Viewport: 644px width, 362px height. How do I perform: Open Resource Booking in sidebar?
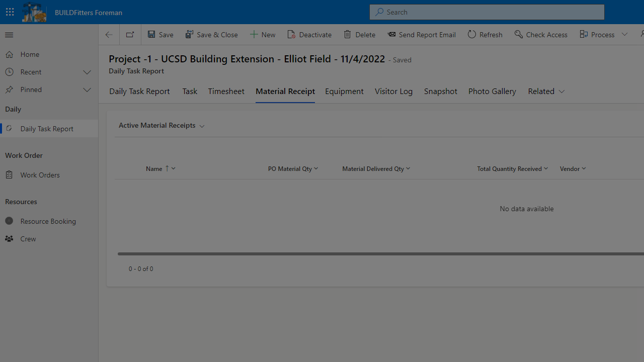tap(49, 221)
